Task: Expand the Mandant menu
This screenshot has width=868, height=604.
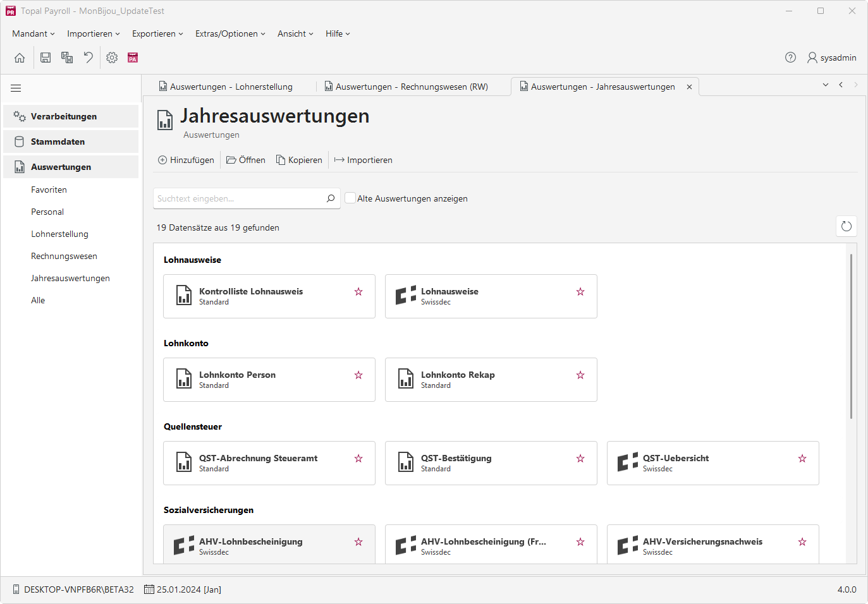Action: point(34,33)
